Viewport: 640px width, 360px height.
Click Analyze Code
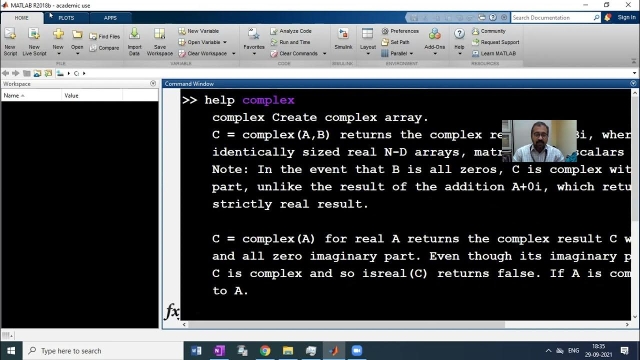click(x=291, y=31)
